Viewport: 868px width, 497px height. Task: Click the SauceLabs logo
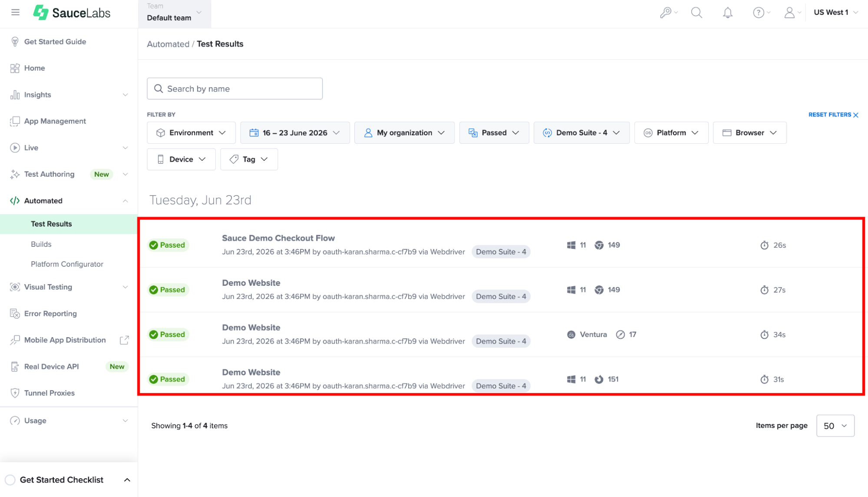pyautogui.click(x=72, y=13)
